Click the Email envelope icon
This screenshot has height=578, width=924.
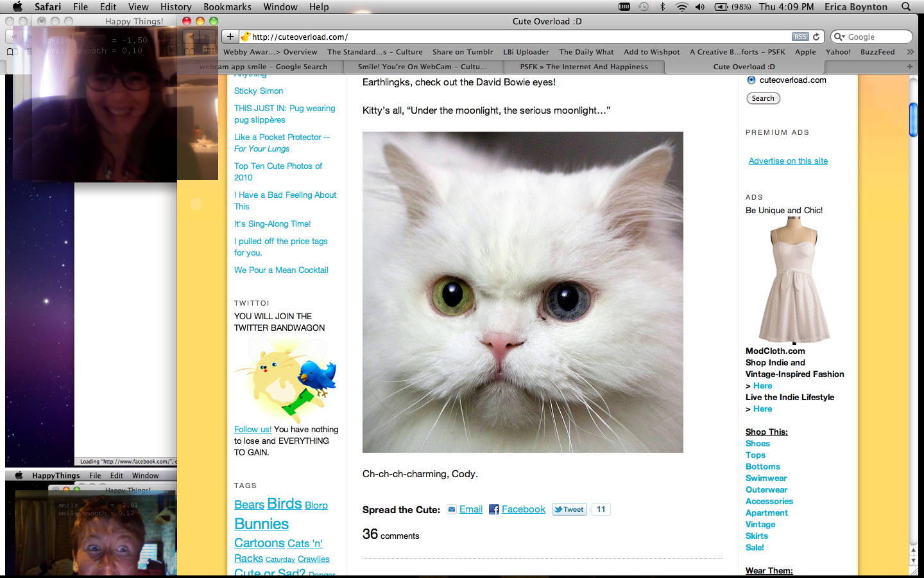pos(452,509)
